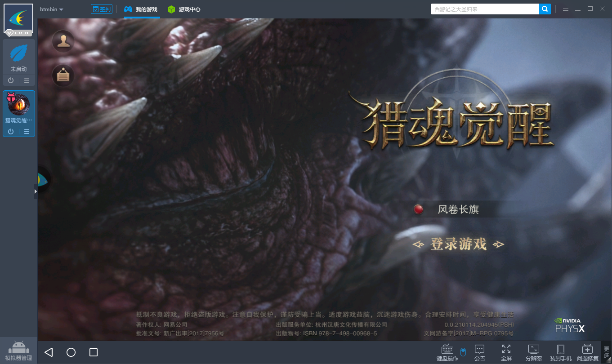Screen dimensions: 612x364
Task: Click the 签到 check-in button
Action: [101, 9]
